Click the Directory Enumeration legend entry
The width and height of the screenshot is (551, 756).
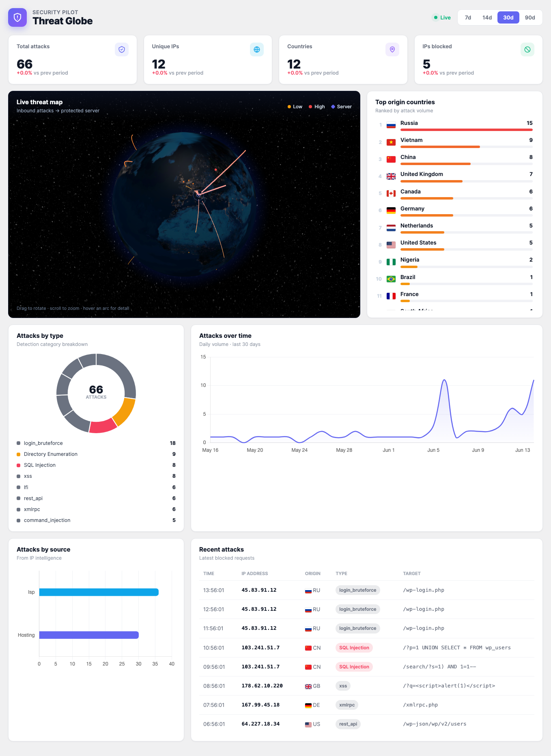point(96,454)
